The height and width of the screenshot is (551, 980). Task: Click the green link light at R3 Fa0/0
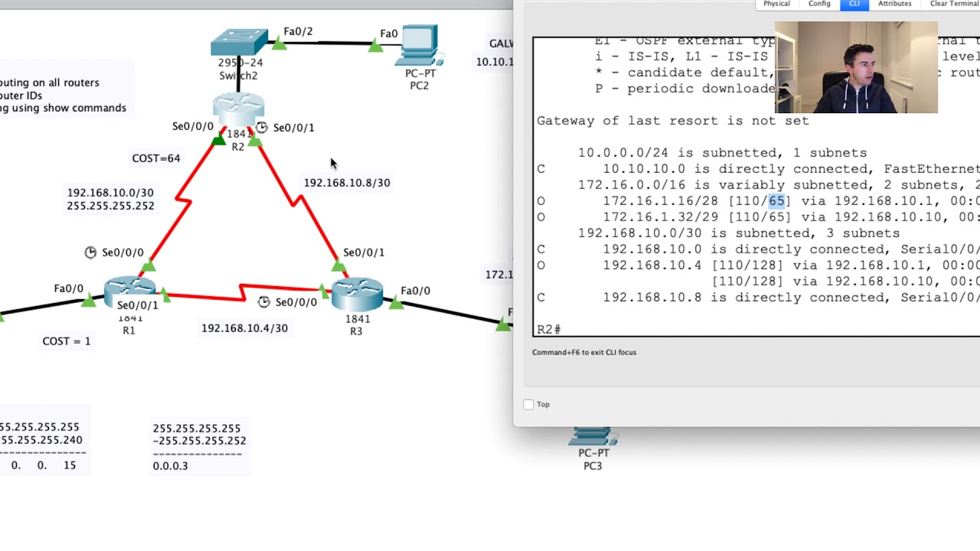(x=396, y=303)
